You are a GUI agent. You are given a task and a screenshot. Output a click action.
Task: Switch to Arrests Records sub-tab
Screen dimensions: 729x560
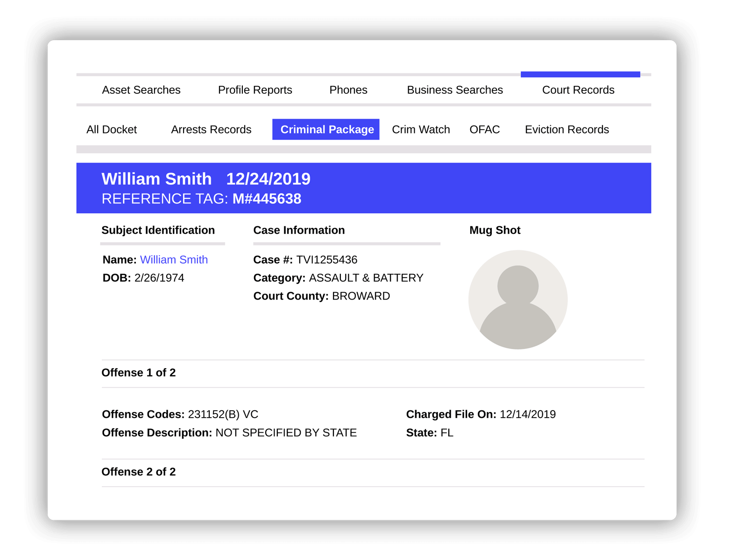[x=211, y=129]
